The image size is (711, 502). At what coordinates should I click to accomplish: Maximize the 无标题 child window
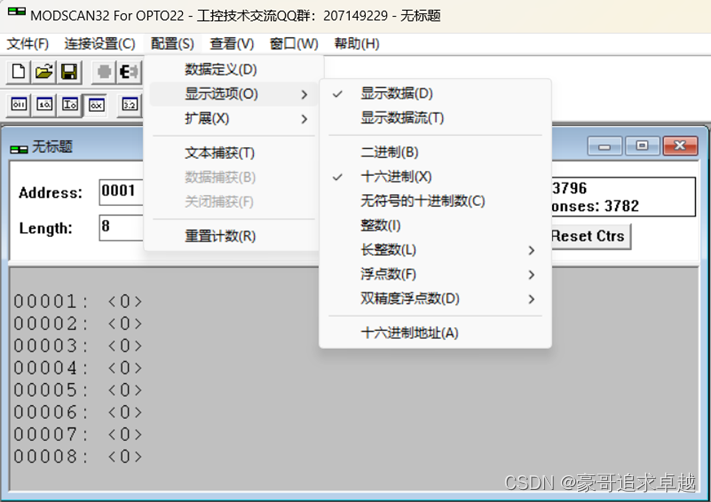pos(642,146)
